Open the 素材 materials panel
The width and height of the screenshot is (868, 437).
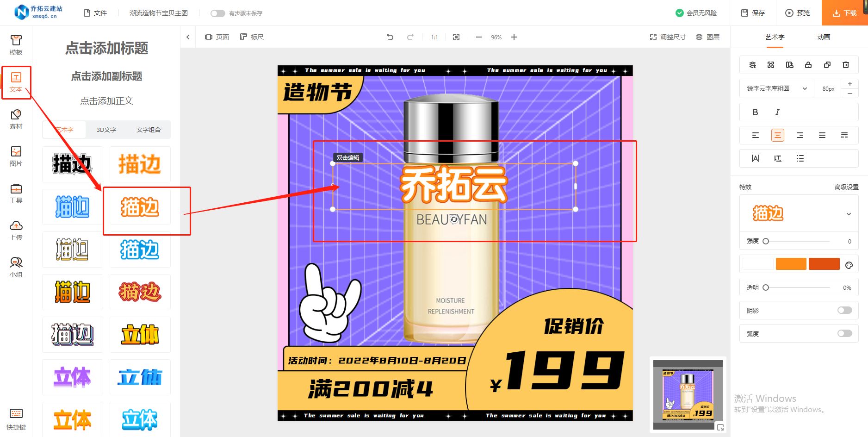pyautogui.click(x=16, y=119)
